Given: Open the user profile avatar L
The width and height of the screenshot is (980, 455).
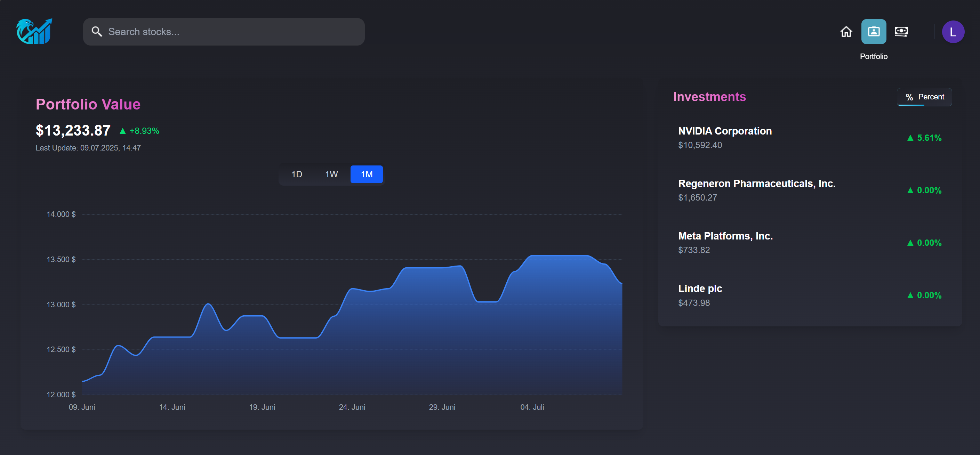Looking at the screenshot, I should (x=953, y=32).
